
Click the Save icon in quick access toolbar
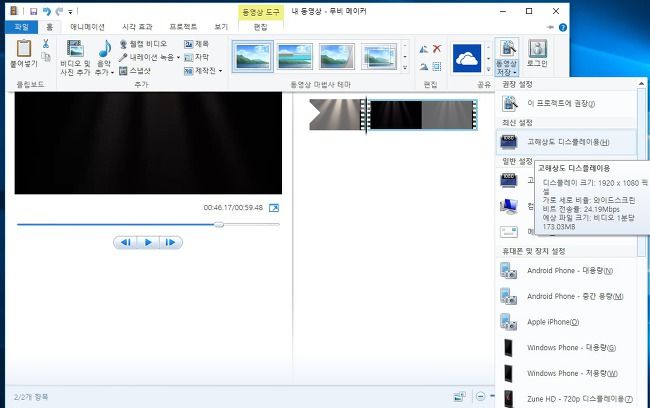(34, 11)
